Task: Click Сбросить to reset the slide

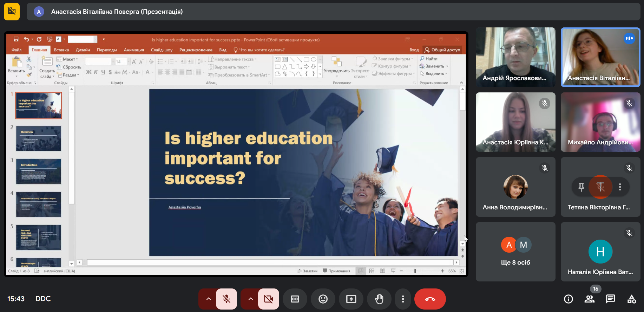Action: tap(69, 67)
